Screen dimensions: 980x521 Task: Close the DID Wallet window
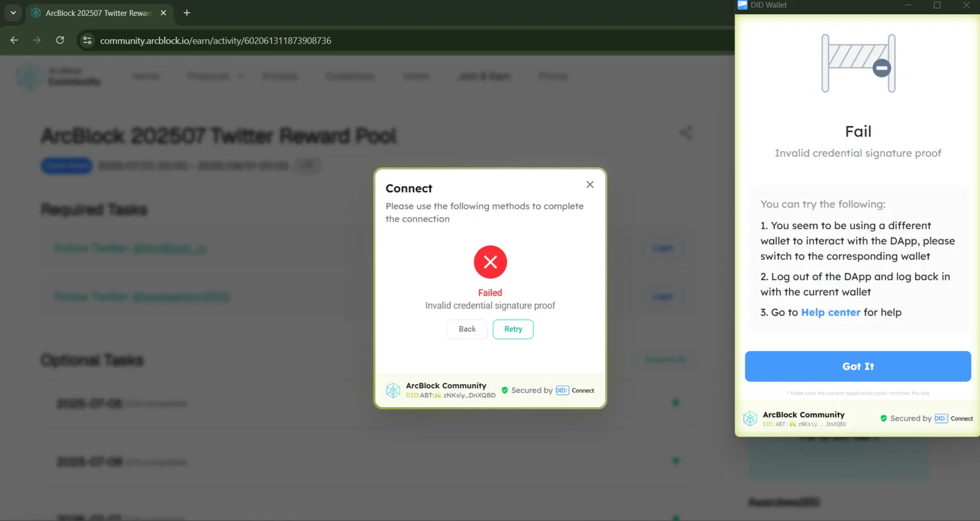pos(966,5)
